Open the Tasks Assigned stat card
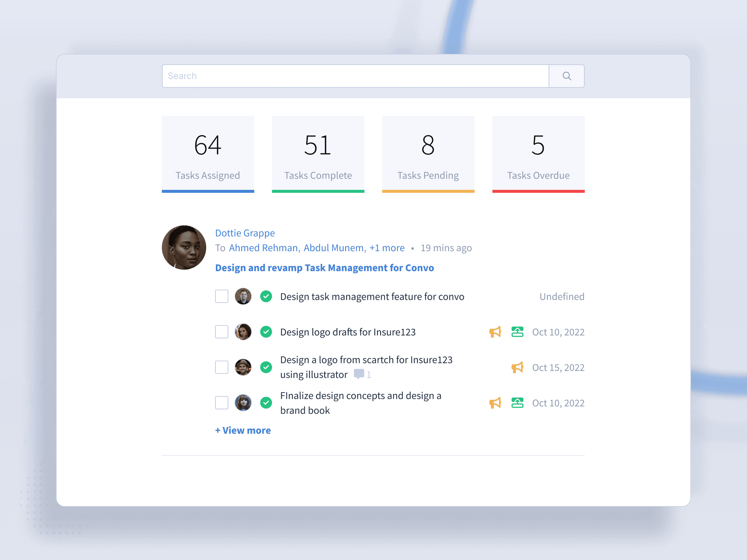The width and height of the screenshot is (747, 560). pos(208,154)
